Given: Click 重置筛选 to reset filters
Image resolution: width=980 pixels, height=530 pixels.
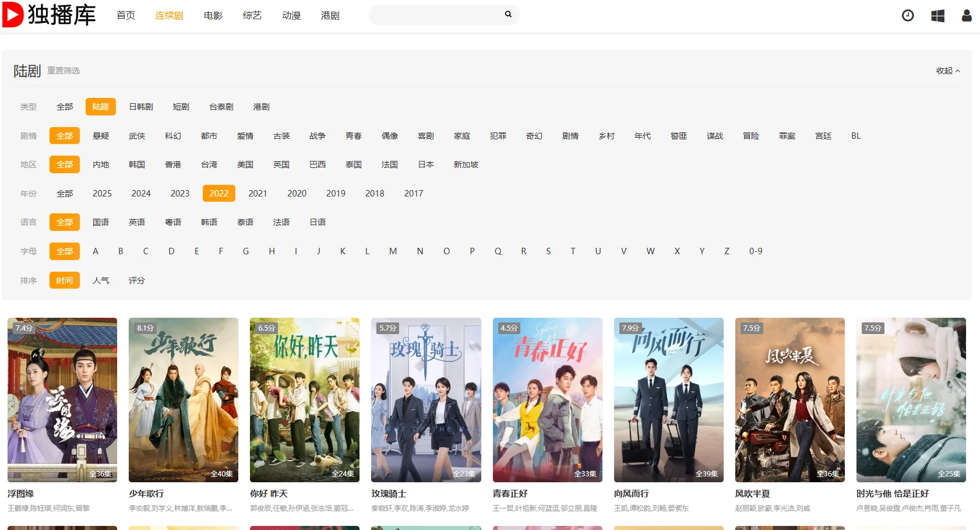Looking at the screenshot, I should click(64, 71).
